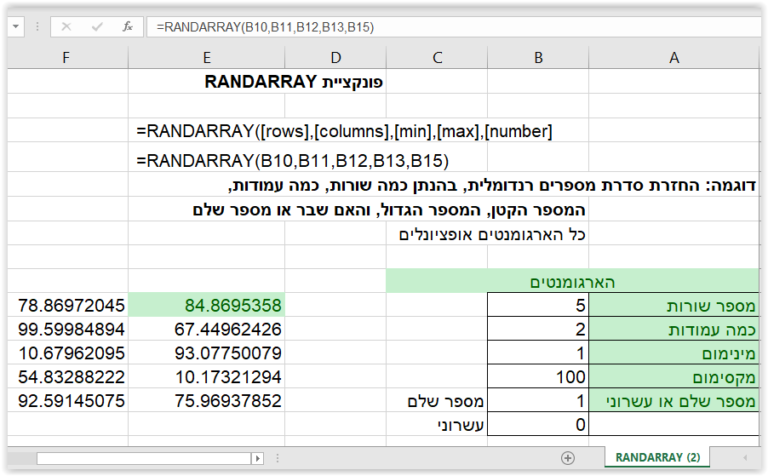Click the syntax cell with [rows],[columns]
The image size is (768, 476).
click(344, 131)
